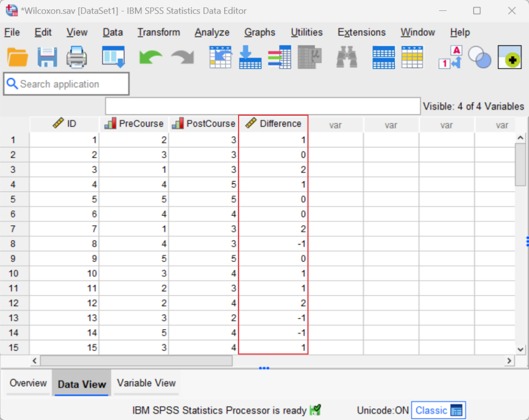Click the vertical scrollbar down arrow
The image size is (529, 420).
click(x=520, y=349)
